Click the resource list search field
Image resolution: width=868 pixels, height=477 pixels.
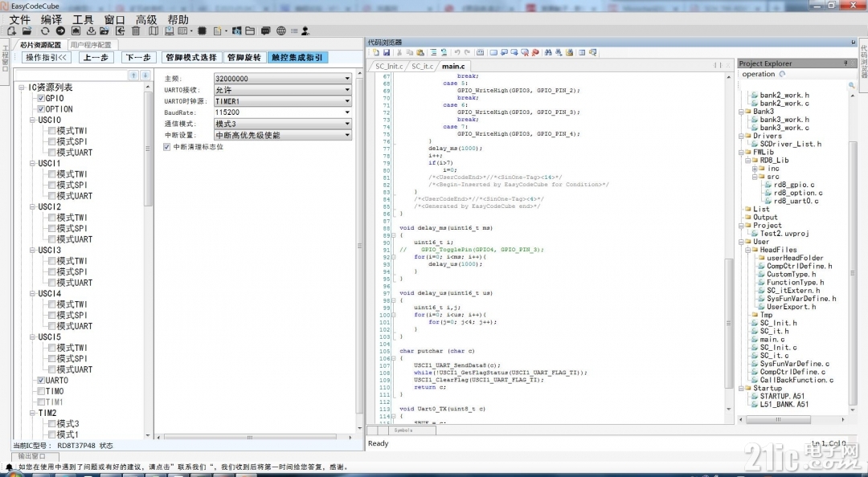[71, 75]
